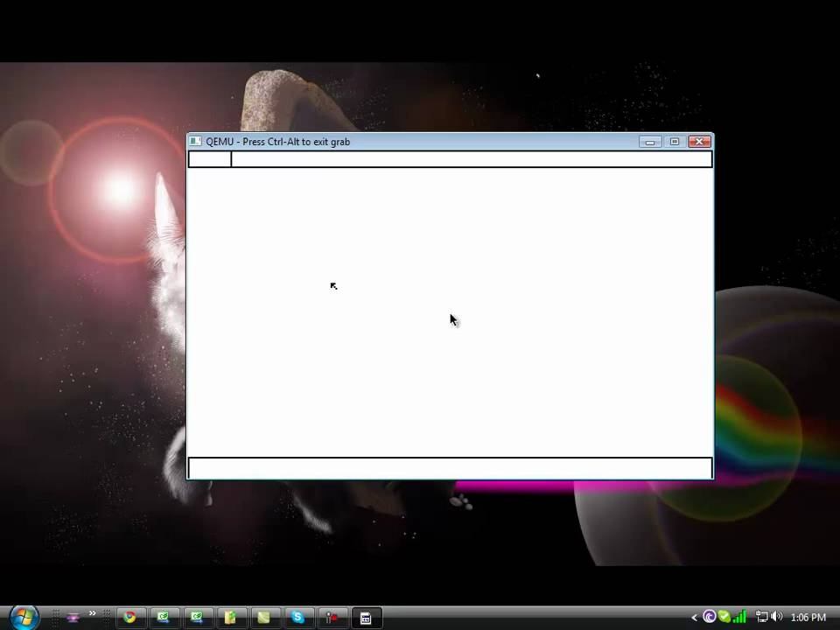Open Google Chrome from the taskbar
This screenshot has height=630, width=840.
pyautogui.click(x=129, y=617)
